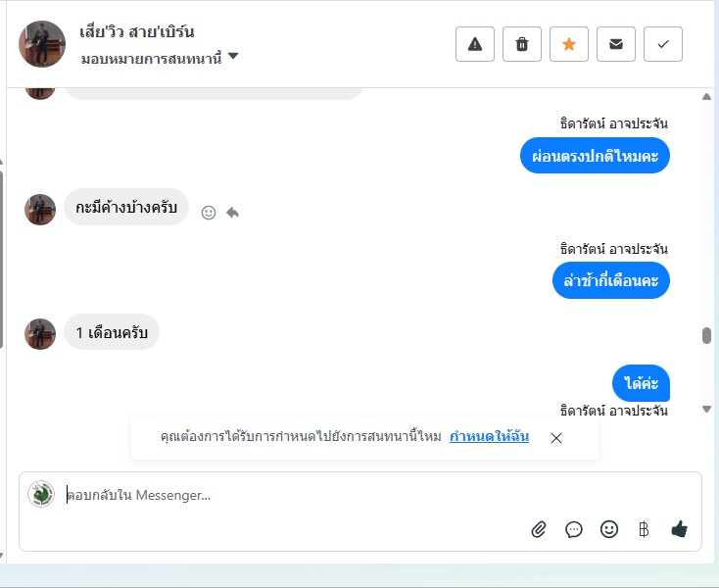Click the chat scrollbar up arrow

point(706,96)
